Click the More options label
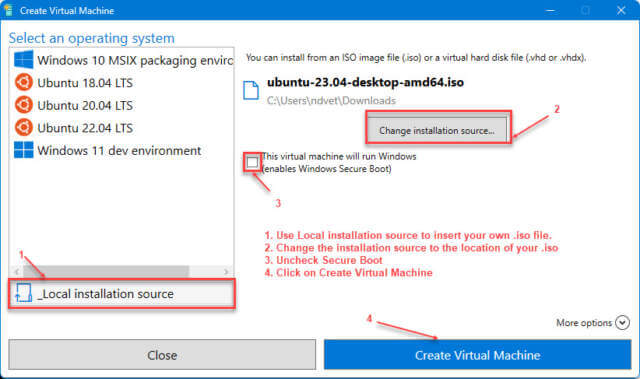This screenshot has height=379, width=640. click(x=584, y=323)
